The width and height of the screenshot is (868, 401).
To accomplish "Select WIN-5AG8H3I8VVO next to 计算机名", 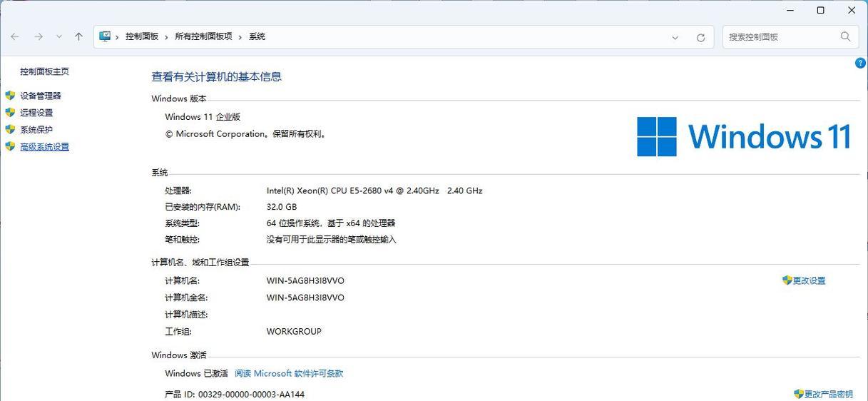I will coord(305,281).
